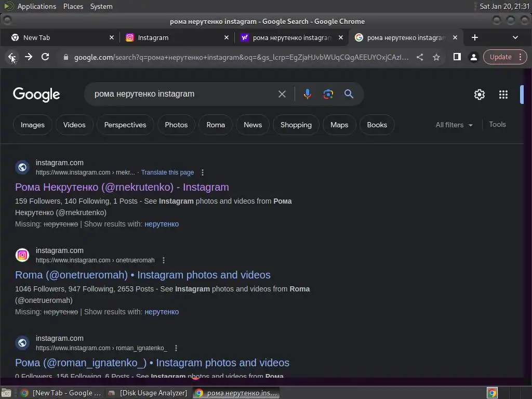Search by image with Google Lens icon
This screenshot has width=532, height=399.
click(x=328, y=94)
